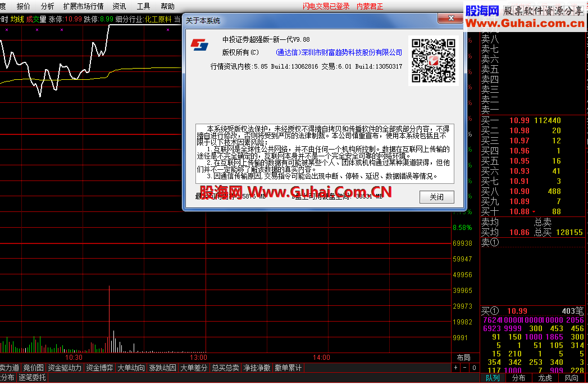Click the 13:00 time axis label
The width and height of the screenshot is (588, 384).
tap(198, 358)
